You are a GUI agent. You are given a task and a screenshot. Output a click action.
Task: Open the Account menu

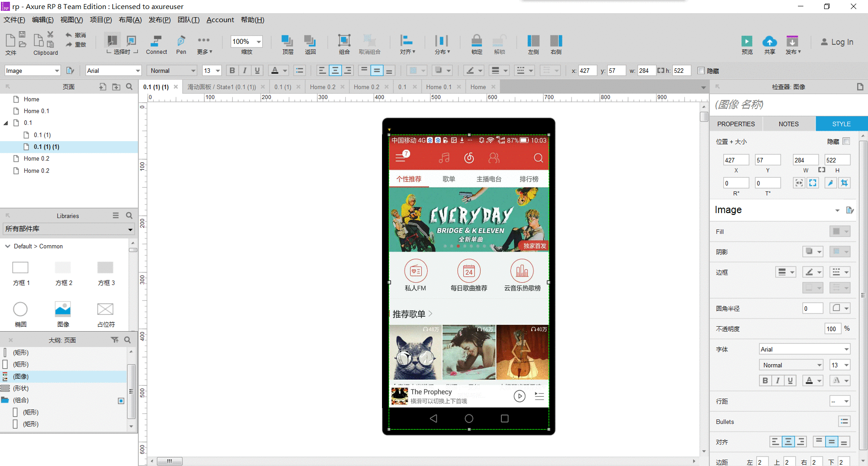point(220,20)
